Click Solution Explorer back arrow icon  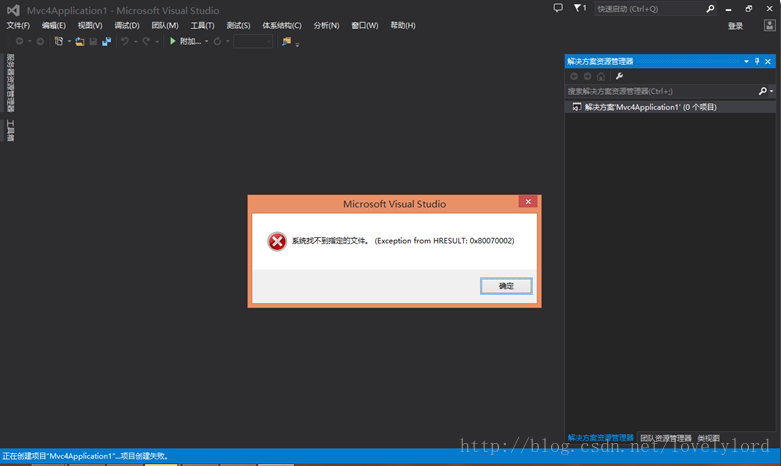[x=574, y=76]
